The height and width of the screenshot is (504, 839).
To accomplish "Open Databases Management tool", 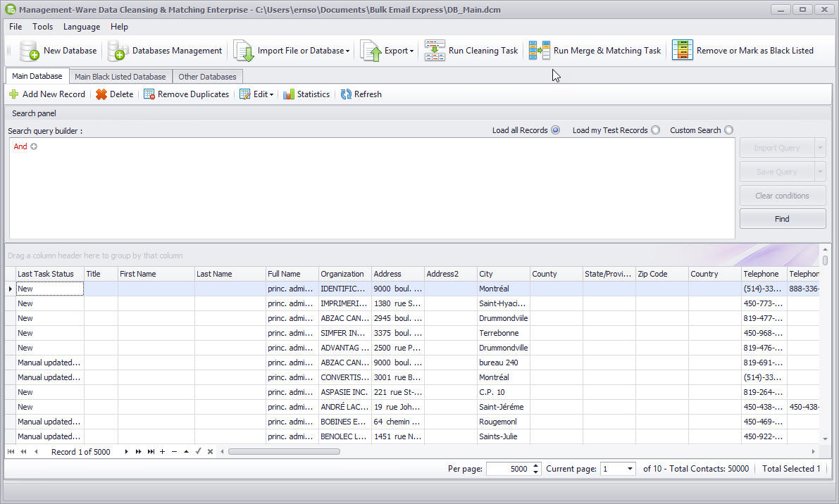I will coord(165,51).
